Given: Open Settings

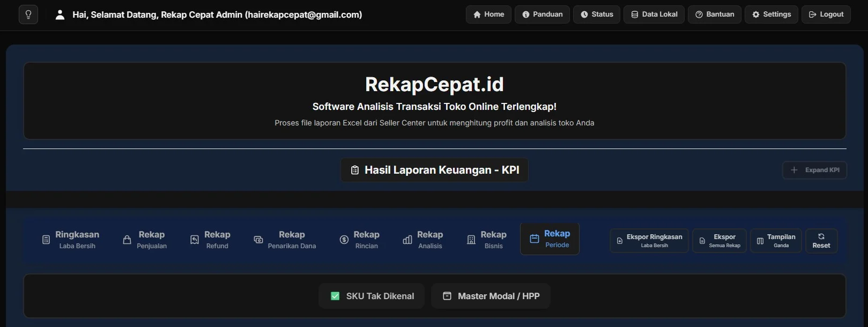Looking at the screenshot, I should click(x=771, y=14).
